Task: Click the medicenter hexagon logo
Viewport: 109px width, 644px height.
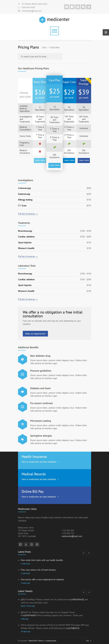Action: tap(42, 20)
